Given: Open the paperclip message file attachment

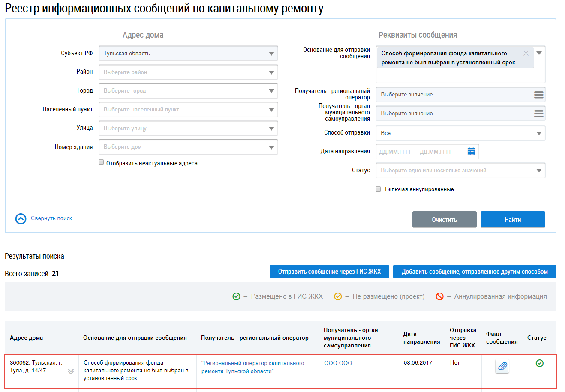Looking at the screenshot, I should pos(502,366).
